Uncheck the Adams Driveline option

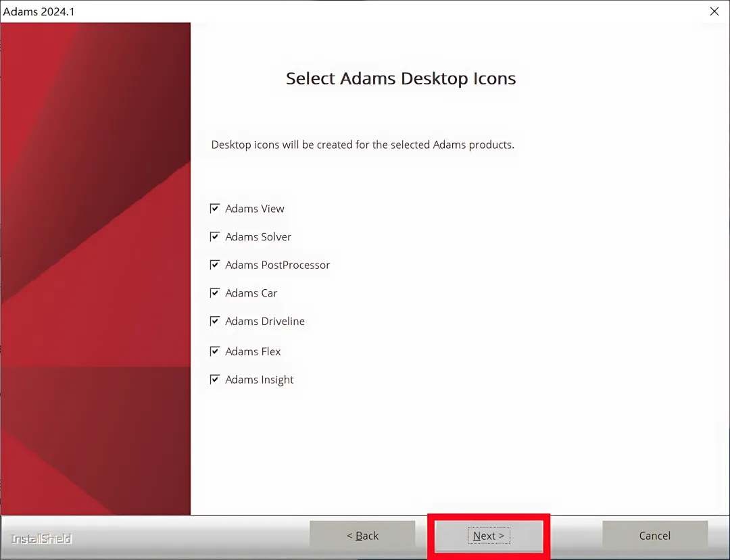(215, 321)
